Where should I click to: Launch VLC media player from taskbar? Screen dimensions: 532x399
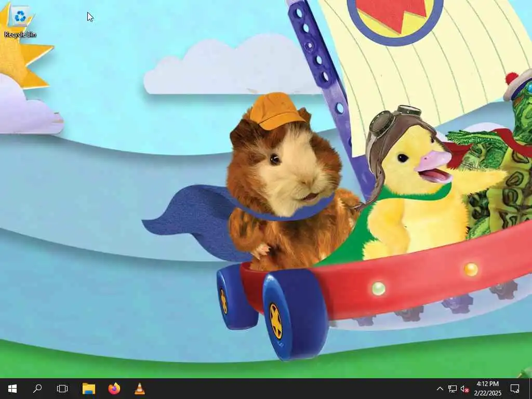coord(140,389)
